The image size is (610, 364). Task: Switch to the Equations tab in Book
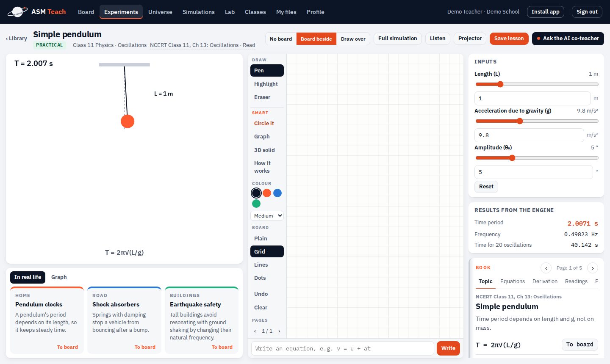point(513,281)
